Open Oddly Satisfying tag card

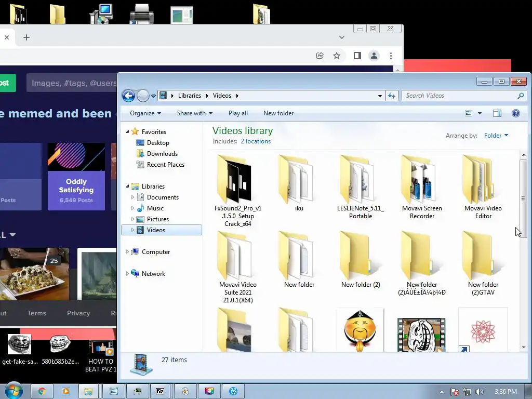point(76,177)
